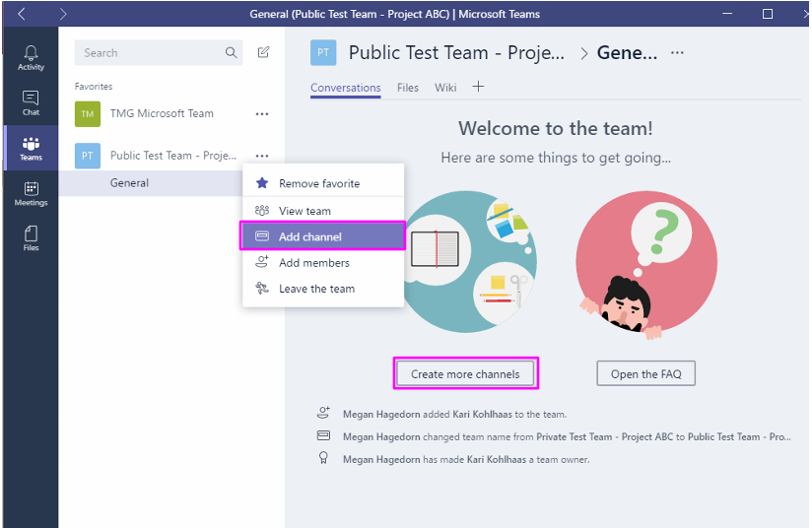Click the 'changed team name' activity message
The height and width of the screenshot is (528, 812).
(x=567, y=437)
